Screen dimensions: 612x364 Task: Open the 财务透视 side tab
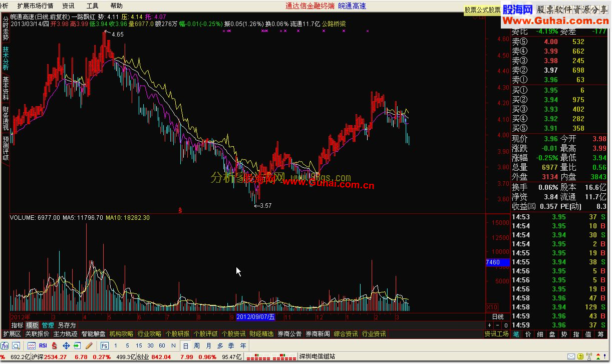coord(6,118)
